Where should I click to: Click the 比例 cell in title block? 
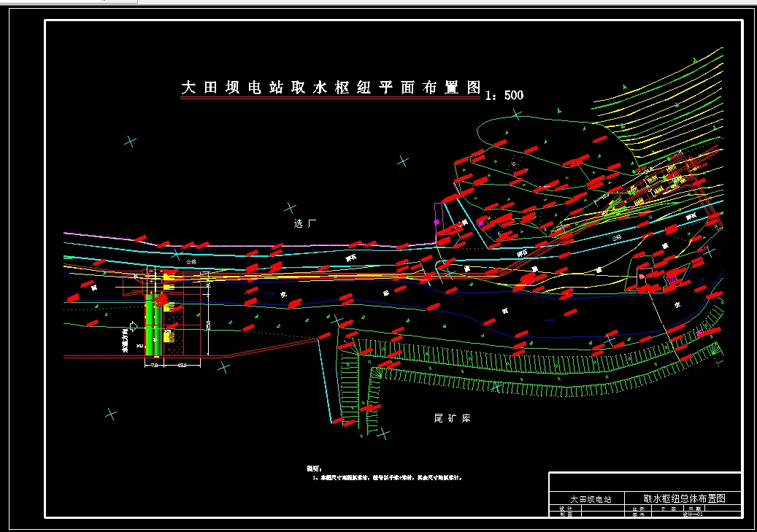[638, 509]
